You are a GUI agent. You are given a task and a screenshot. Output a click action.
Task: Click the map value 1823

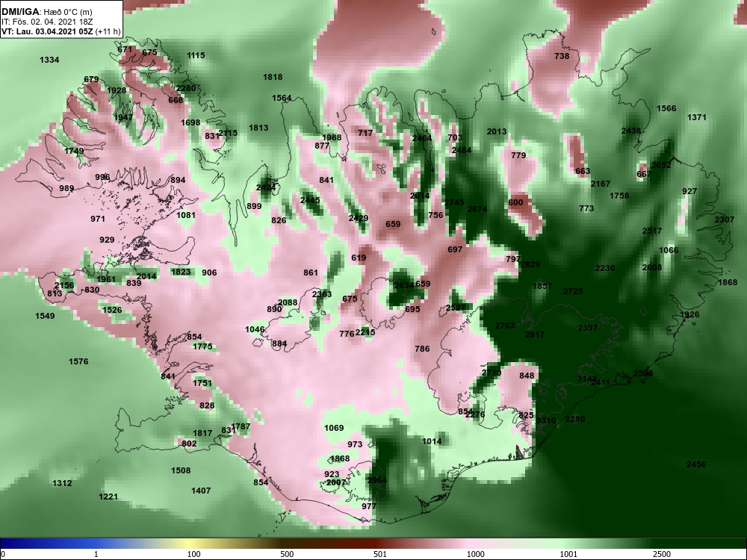click(181, 273)
